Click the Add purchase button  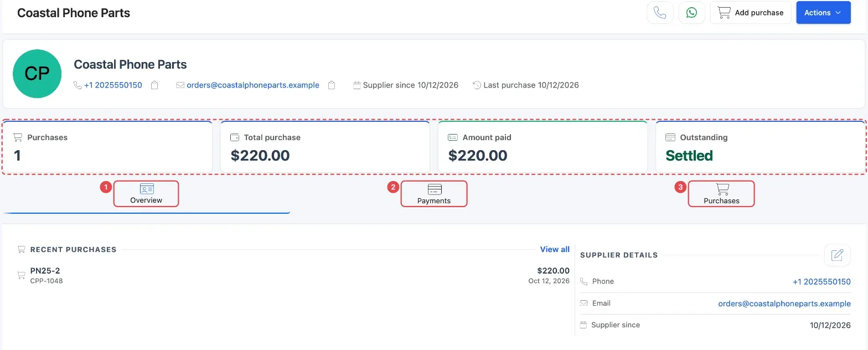point(751,12)
